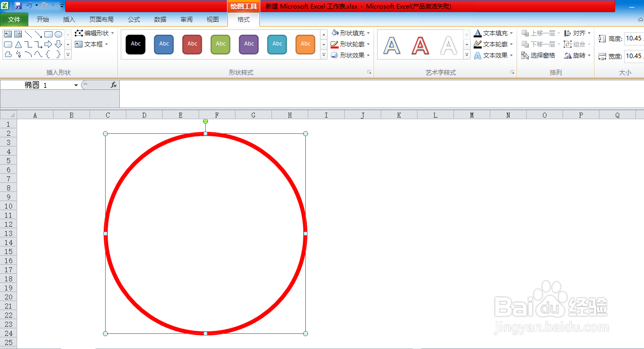The height and width of the screenshot is (349, 644).
Task: Apply the aqua Abc shape style
Action: (x=278, y=44)
